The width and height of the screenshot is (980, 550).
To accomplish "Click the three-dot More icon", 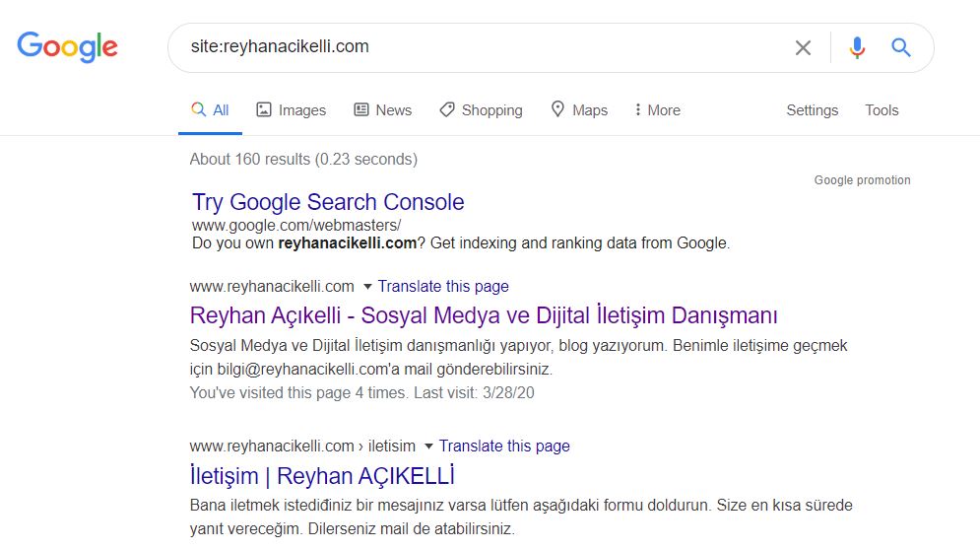I will [637, 109].
